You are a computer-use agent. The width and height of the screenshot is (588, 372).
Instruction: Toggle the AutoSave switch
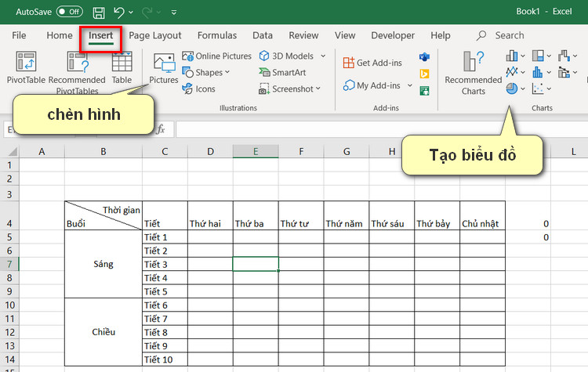(x=70, y=12)
